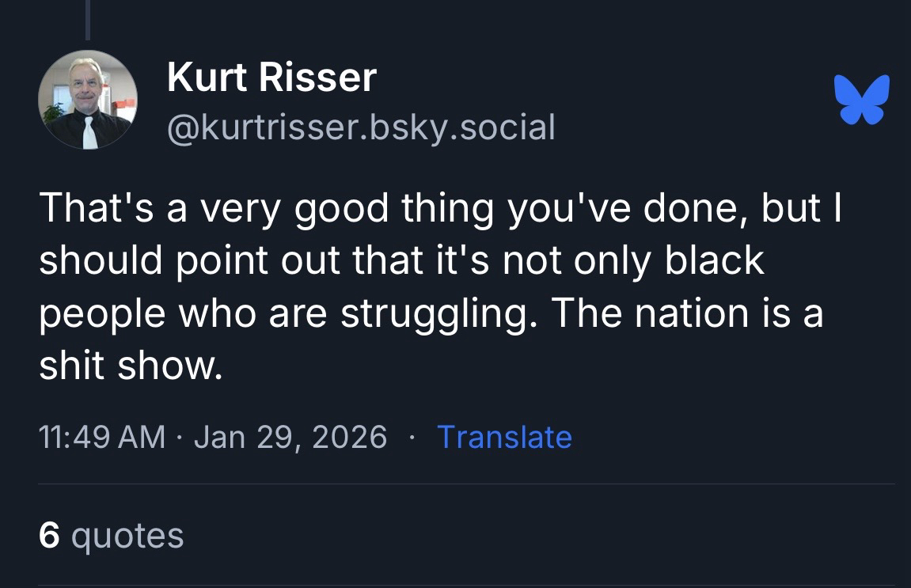Click the white tie in the avatar

pos(89,131)
